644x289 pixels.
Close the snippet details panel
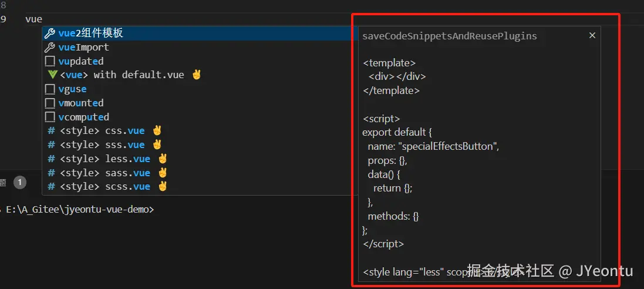click(592, 36)
